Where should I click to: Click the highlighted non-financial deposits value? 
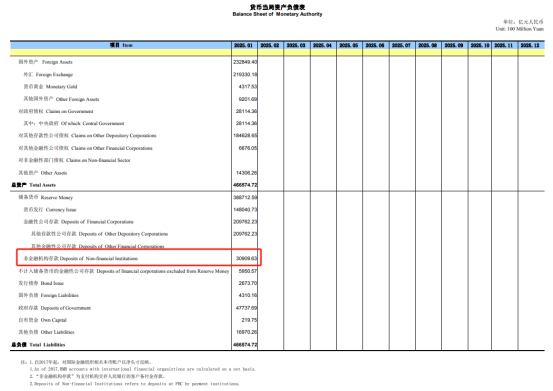click(x=246, y=258)
